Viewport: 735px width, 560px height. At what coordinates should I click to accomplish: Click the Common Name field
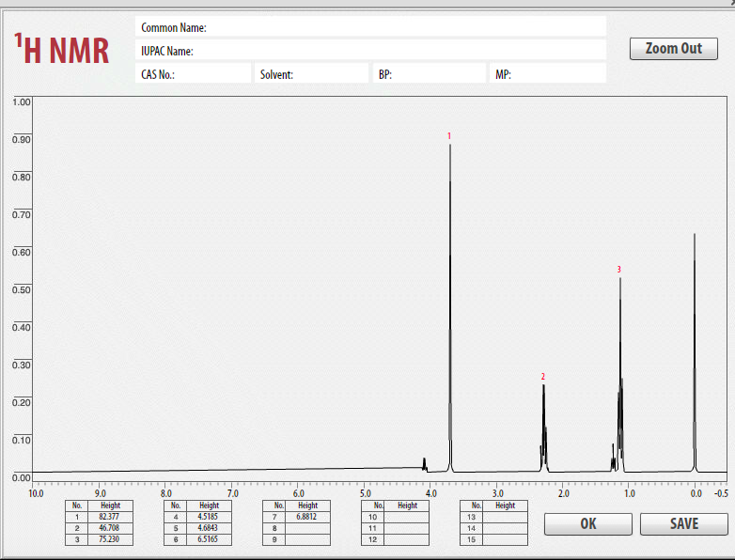point(370,27)
